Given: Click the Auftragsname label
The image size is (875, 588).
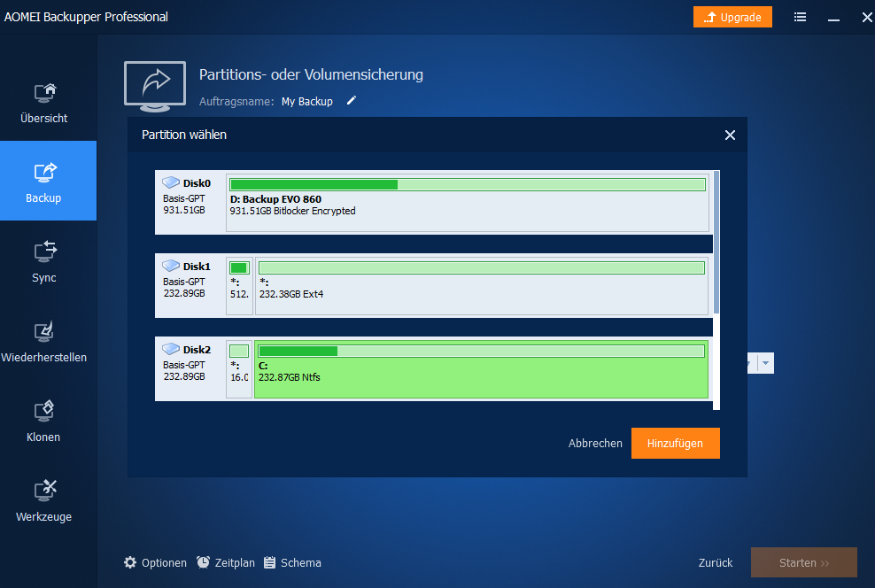Looking at the screenshot, I should (236, 102).
